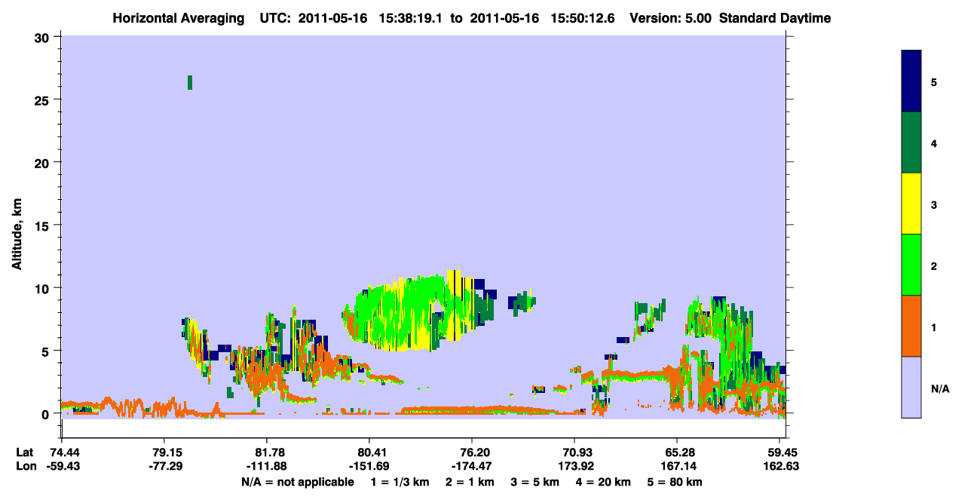
Task: Click the legend text '5 = 80 km'
Action: 675,482
